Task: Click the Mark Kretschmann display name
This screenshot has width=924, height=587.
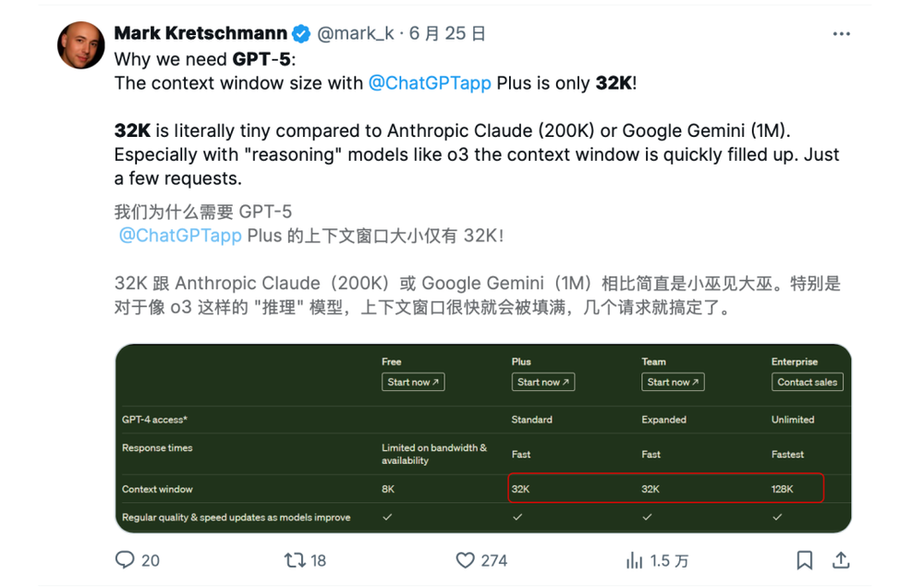Action: pyautogui.click(x=201, y=34)
